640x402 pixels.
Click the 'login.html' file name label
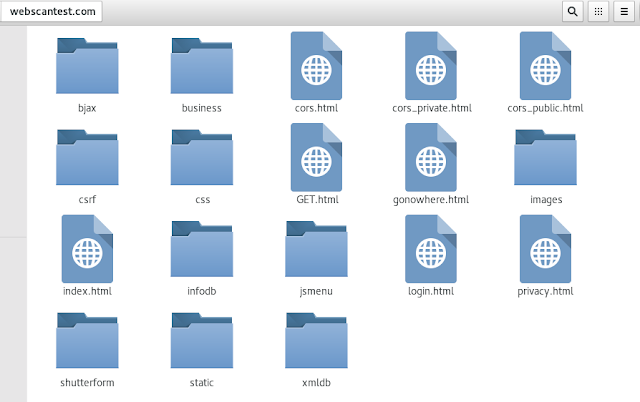431,291
